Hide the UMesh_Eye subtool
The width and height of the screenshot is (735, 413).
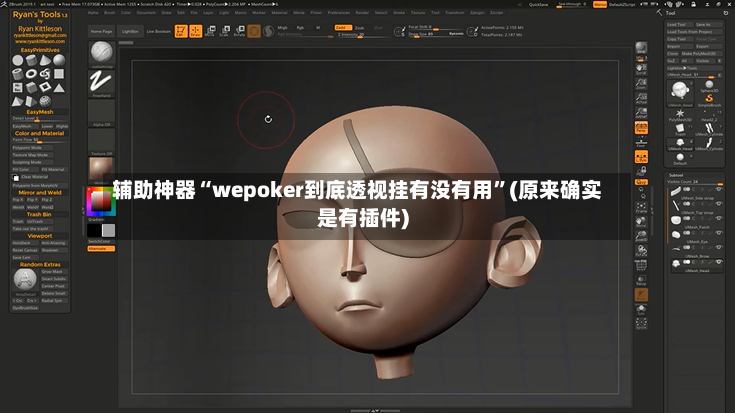(x=719, y=233)
